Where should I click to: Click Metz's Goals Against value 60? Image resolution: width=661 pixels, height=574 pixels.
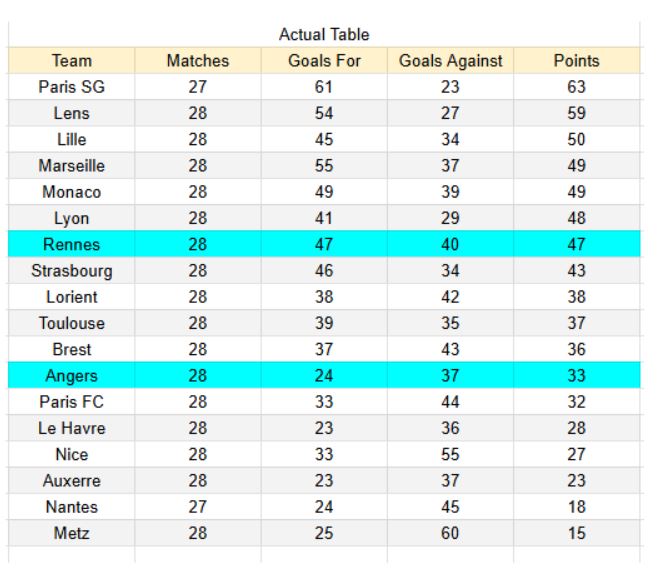click(450, 533)
